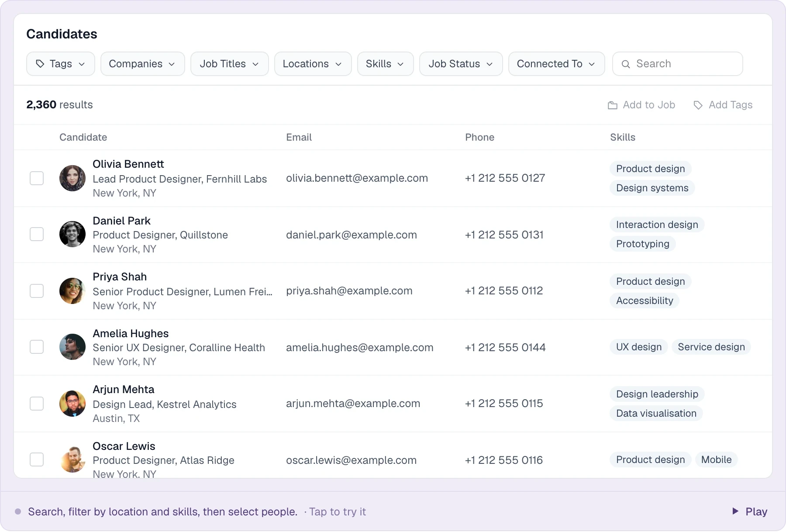Open the Tags filter dropdown

pos(61,64)
